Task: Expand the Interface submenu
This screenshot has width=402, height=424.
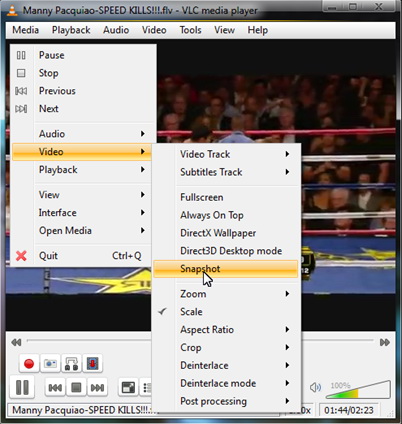Action: [x=82, y=213]
